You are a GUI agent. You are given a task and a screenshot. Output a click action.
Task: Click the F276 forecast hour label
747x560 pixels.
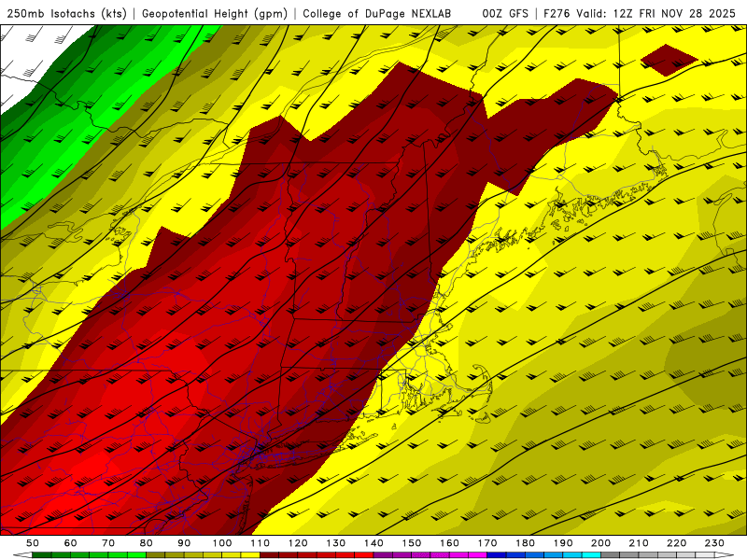click(x=556, y=13)
